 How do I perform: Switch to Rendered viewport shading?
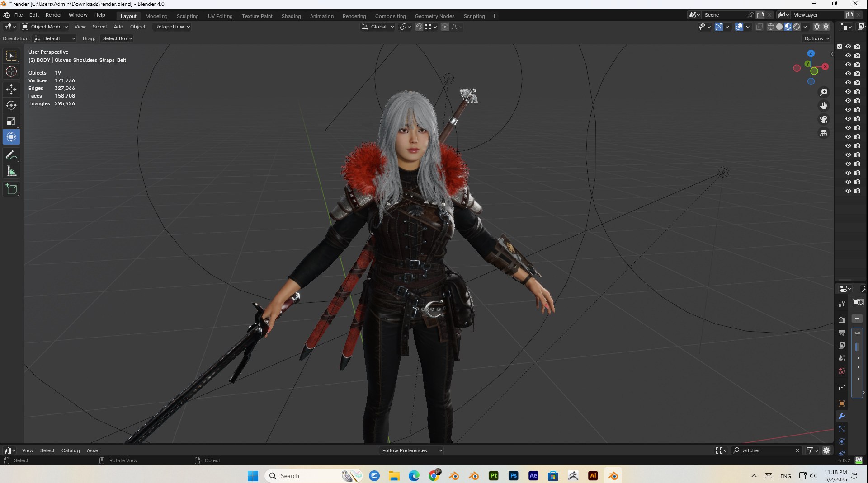pos(797,27)
